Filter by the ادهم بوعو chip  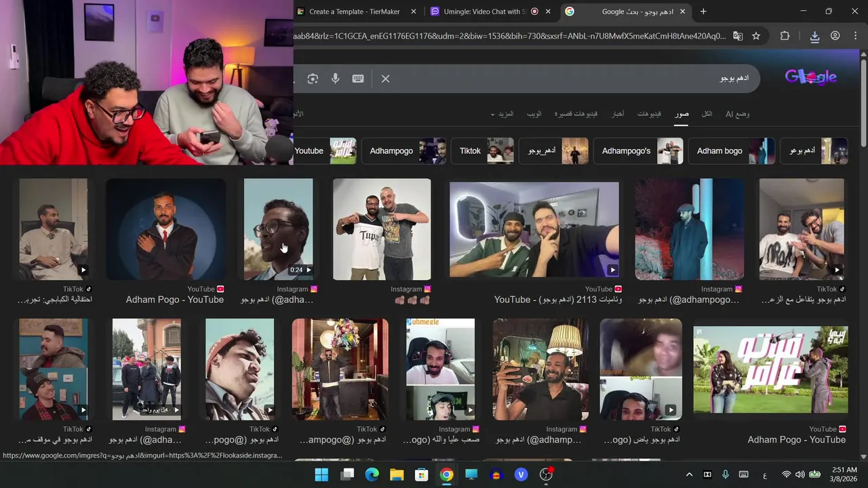point(814,151)
